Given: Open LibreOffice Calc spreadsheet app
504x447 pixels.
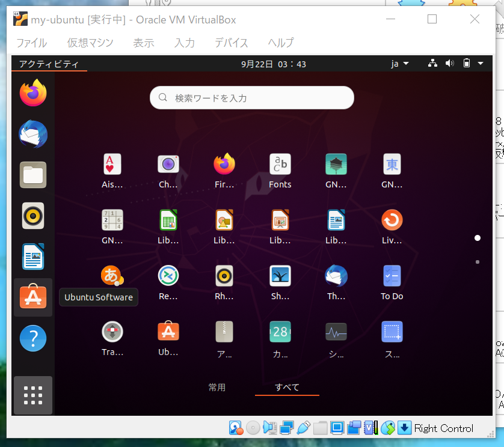Looking at the screenshot, I should [168, 227].
